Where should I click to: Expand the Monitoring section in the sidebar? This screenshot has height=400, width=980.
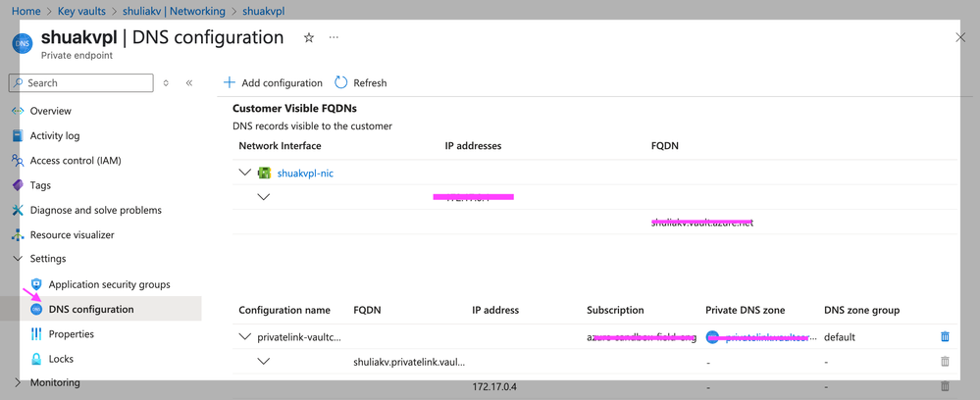[x=18, y=382]
